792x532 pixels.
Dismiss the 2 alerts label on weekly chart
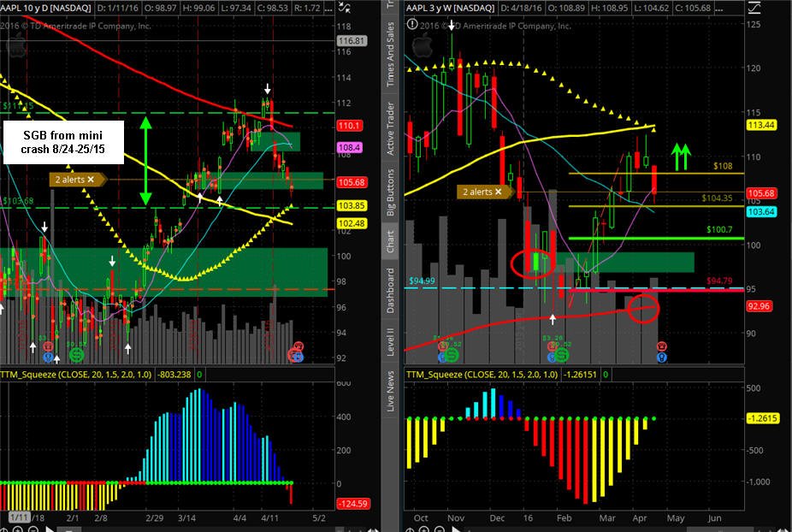pyautogui.click(x=498, y=192)
